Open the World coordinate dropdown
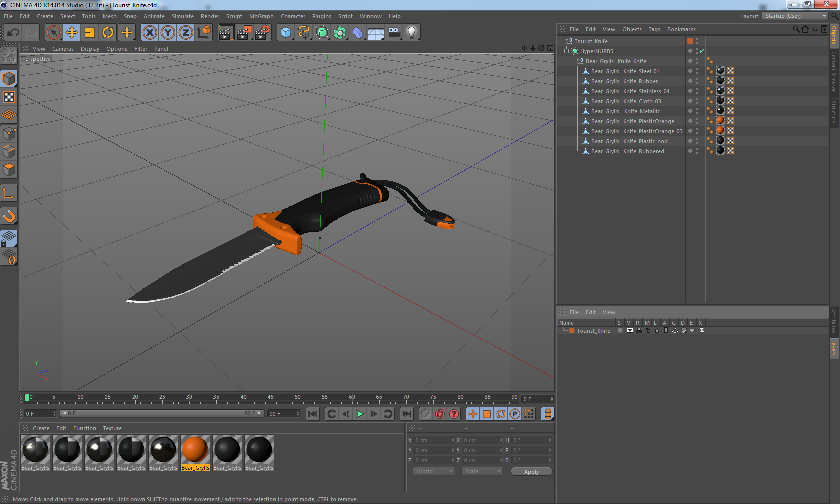 click(x=434, y=471)
